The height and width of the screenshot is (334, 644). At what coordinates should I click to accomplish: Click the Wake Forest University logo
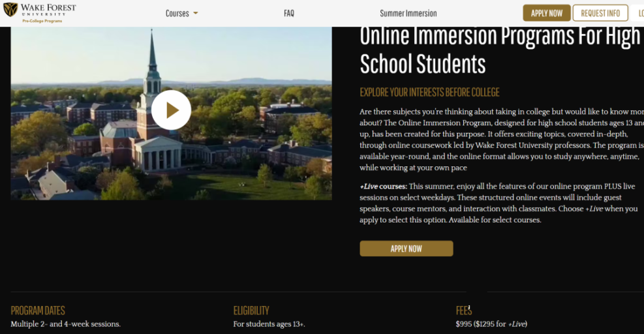click(x=40, y=12)
